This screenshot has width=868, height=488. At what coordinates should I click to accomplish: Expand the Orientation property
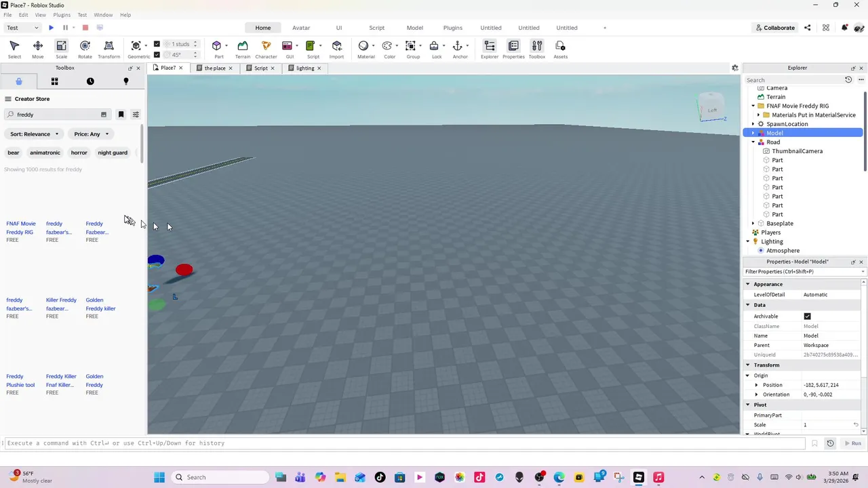(757, 394)
